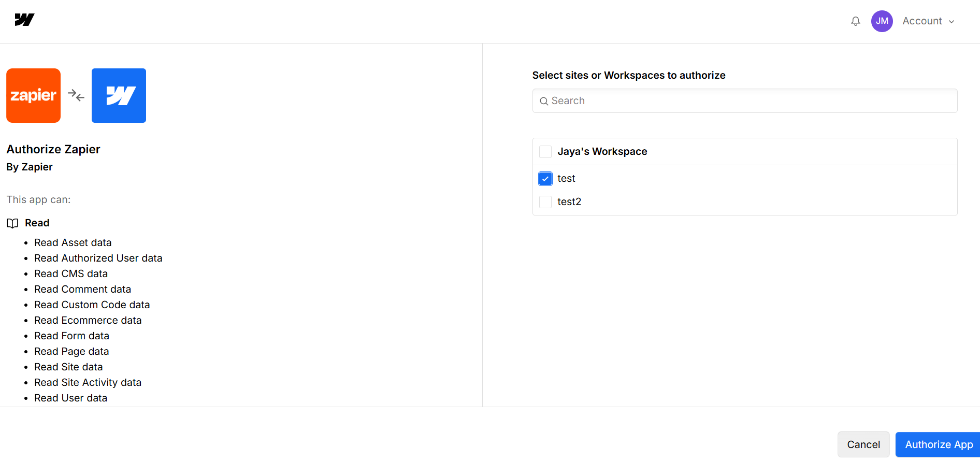
Task: Click the Authorize App button
Action: click(x=938, y=444)
